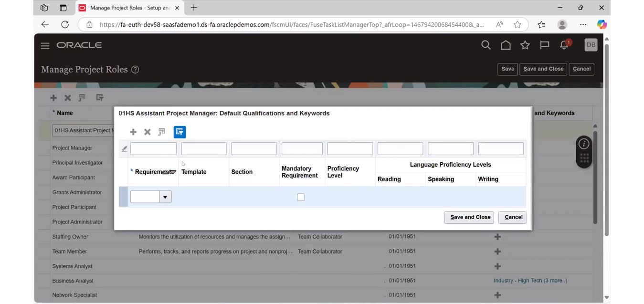Check the Mandatory Requirement checkbox
644x304 pixels.
[x=301, y=197]
